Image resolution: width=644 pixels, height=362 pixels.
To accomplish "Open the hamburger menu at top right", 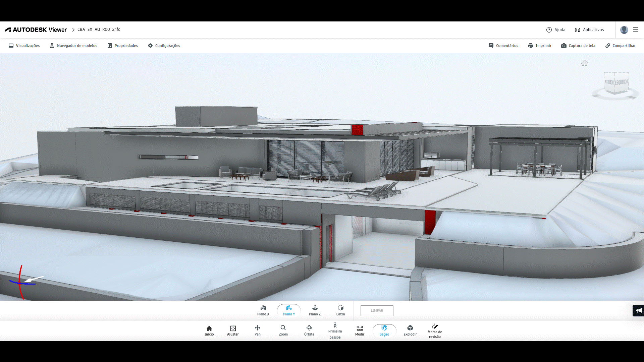I will pyautogui.click(x=636, y=30).
